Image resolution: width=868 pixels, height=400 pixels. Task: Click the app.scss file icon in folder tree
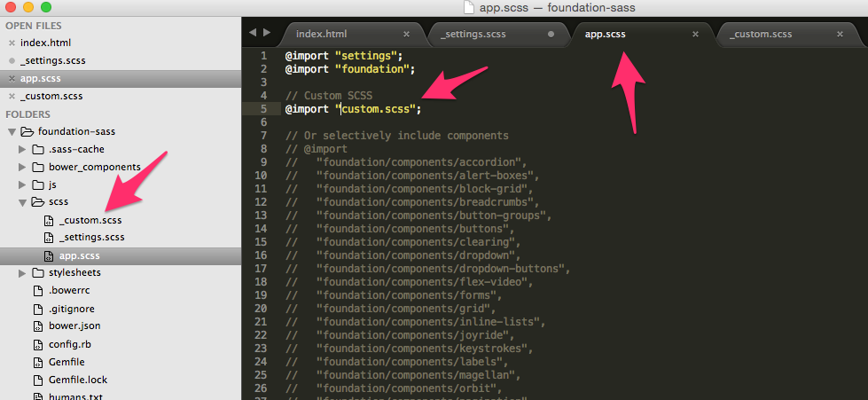click(49, 256)
